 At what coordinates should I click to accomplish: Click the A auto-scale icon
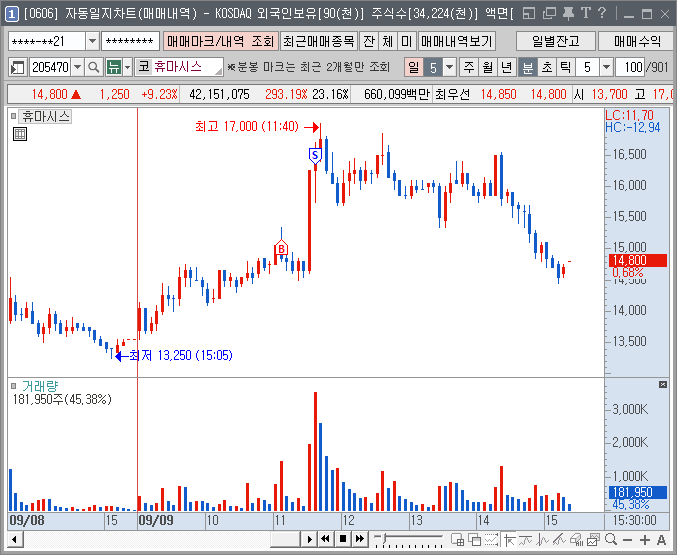click(x=661, y=540)
